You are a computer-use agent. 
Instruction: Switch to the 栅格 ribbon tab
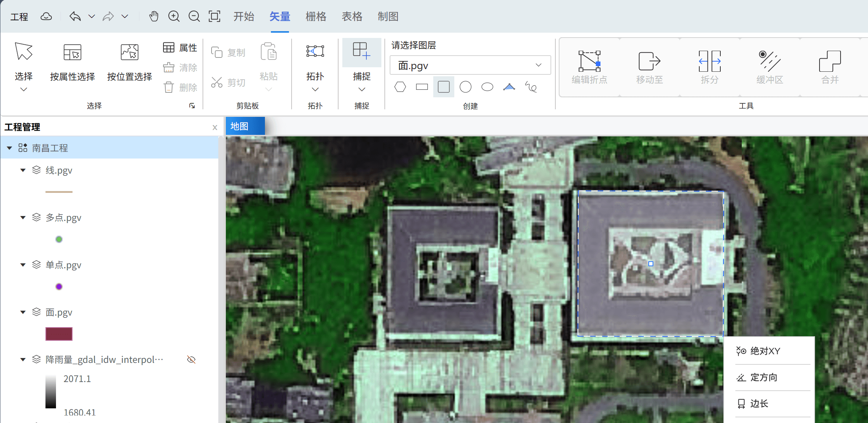click(x=316, y=16)
